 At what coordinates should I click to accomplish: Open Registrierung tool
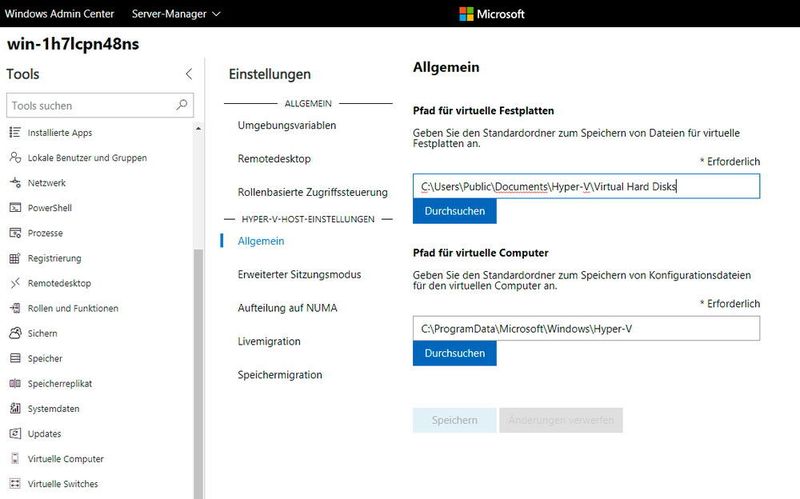pyautogui.click(x=54, y=258)
